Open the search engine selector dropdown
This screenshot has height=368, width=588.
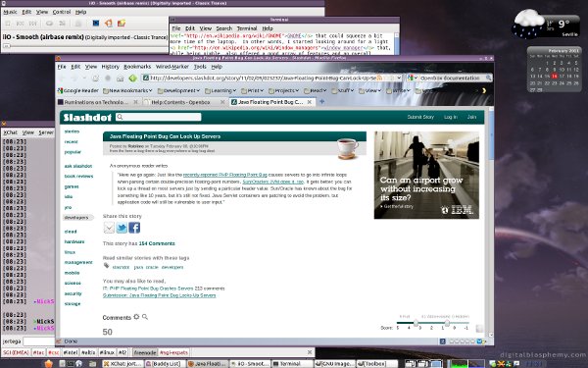pyautogui.click(x=413, y=79)
